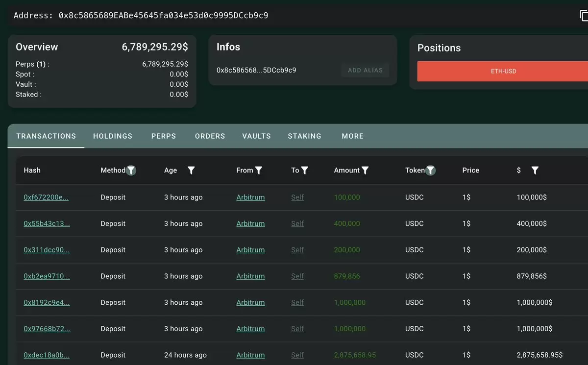Screen dimensions: 588x365
Task: Click the Staked label in Overview
Action: (28, 95)
